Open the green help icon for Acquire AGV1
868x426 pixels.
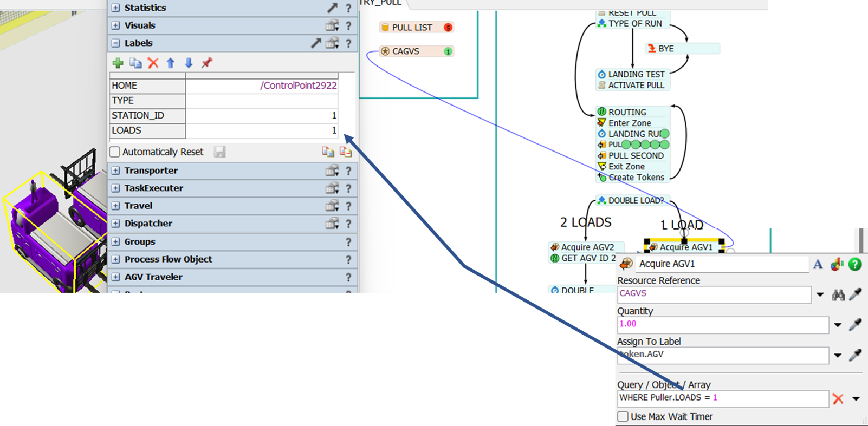pos(855,264)
